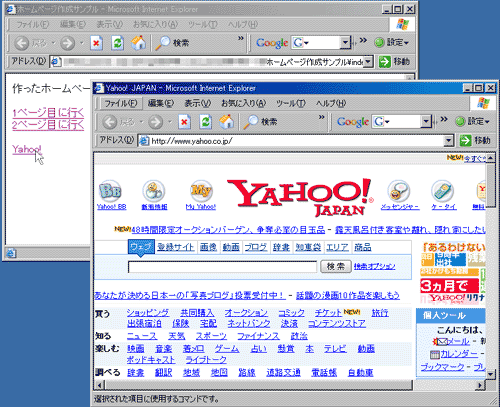The image size is (500, 407).
Task: Open Google toolbar search dropdown in Yahoo window
Action: point(426,122)
